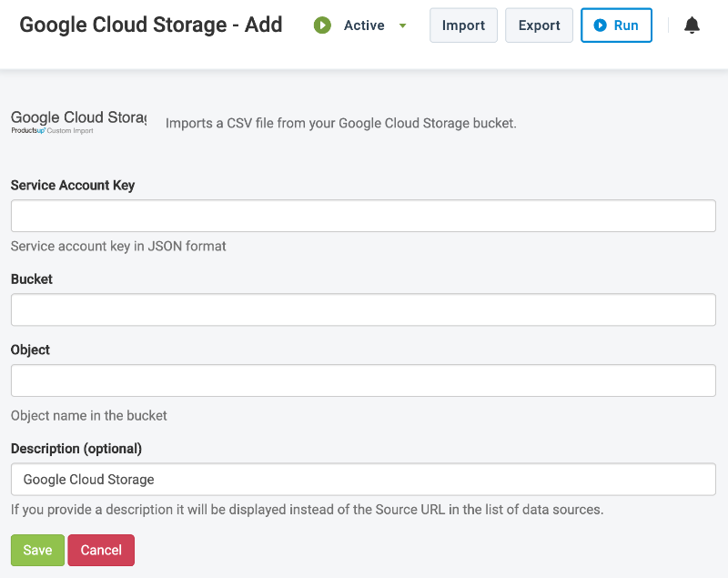Focus the Service Account Key field
The width and height of the screenshot is (728, 578).
pos(363,216)
